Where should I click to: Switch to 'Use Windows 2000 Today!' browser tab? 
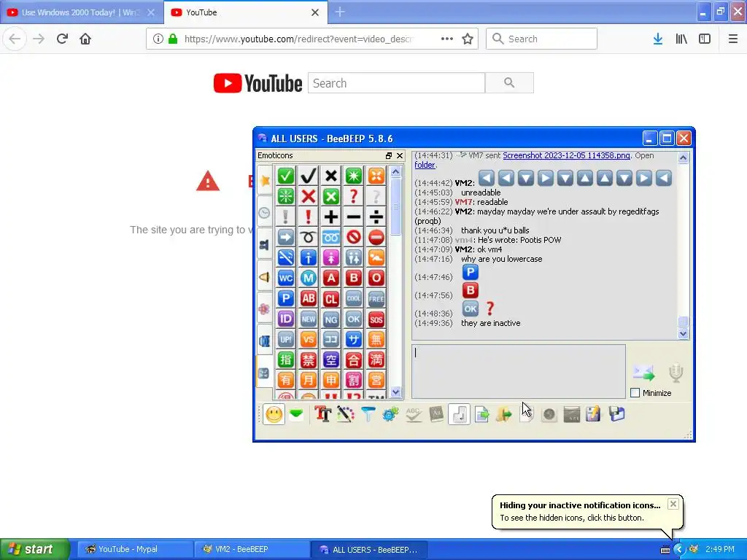click(82, 12)
